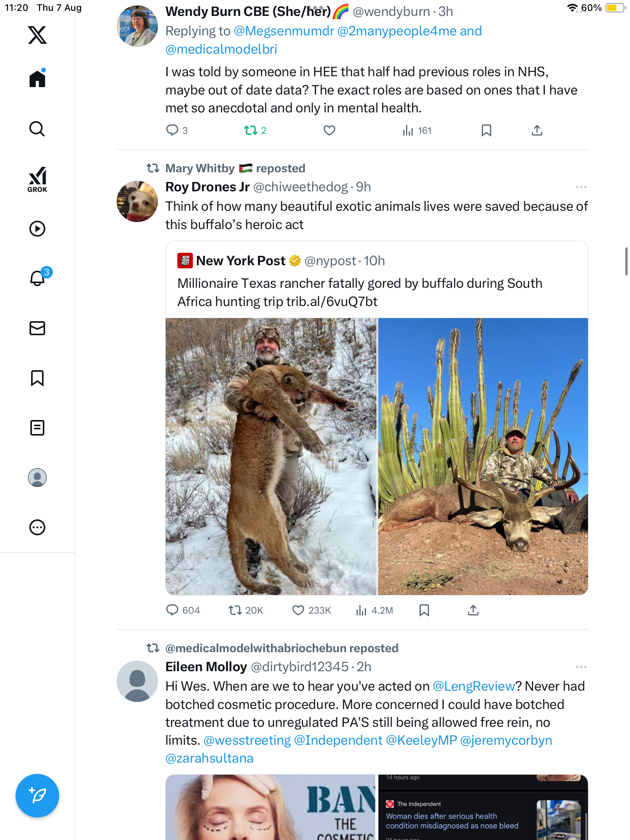Image resolution: width=630 pixels, height=840 pixels.
Task: Bookmark the Roy Drones Jr post
Action: 424,610
